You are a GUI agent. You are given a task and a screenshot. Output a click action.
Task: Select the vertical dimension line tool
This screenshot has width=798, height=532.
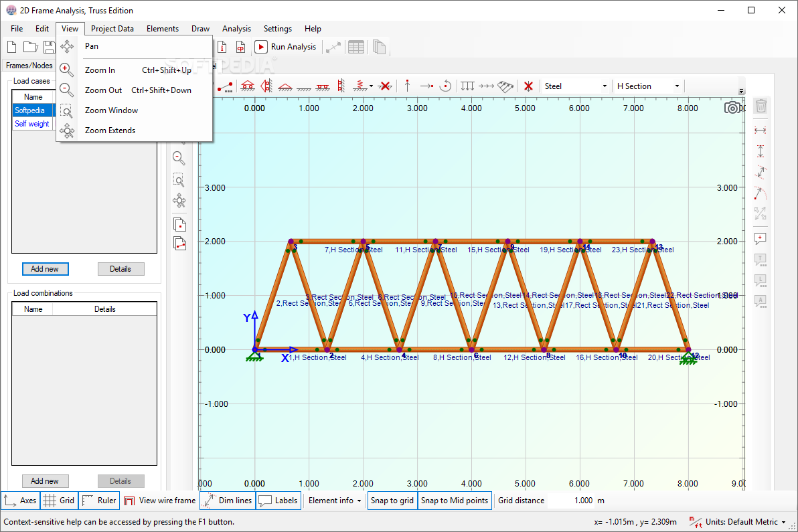click(761, 151)
